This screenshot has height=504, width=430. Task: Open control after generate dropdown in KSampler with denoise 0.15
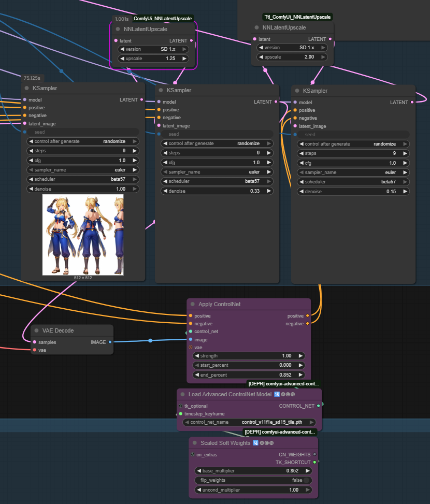353,144
